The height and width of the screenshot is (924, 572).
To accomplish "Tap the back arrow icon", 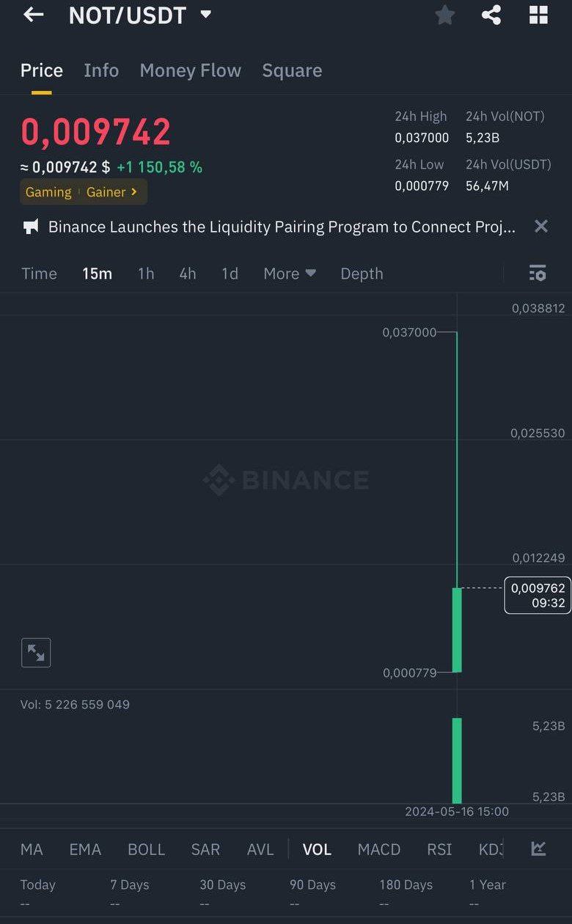I will 34,15.
